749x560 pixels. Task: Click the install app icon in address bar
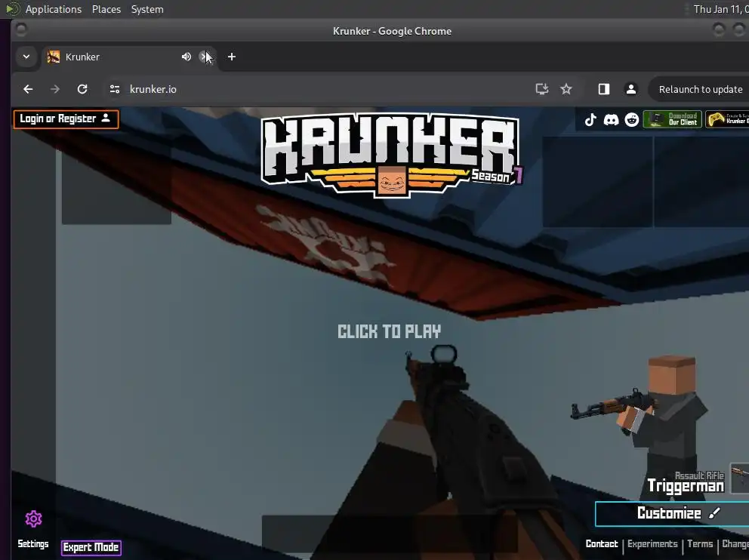[541, 89]
